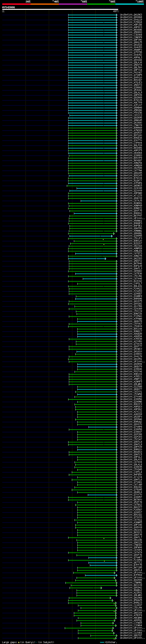Click the hit label UniRef100_O65860
Viewport: 146px width, 644px height.
point(131,271)
